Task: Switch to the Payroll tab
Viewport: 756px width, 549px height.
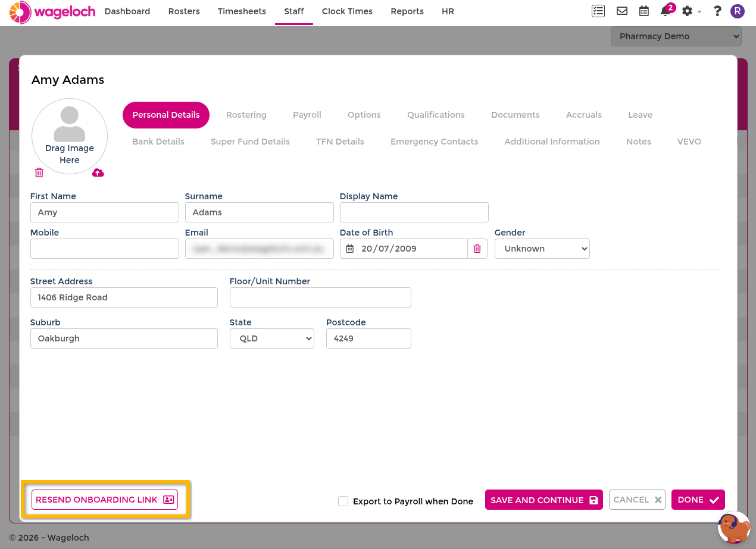Action: (307, 115)
